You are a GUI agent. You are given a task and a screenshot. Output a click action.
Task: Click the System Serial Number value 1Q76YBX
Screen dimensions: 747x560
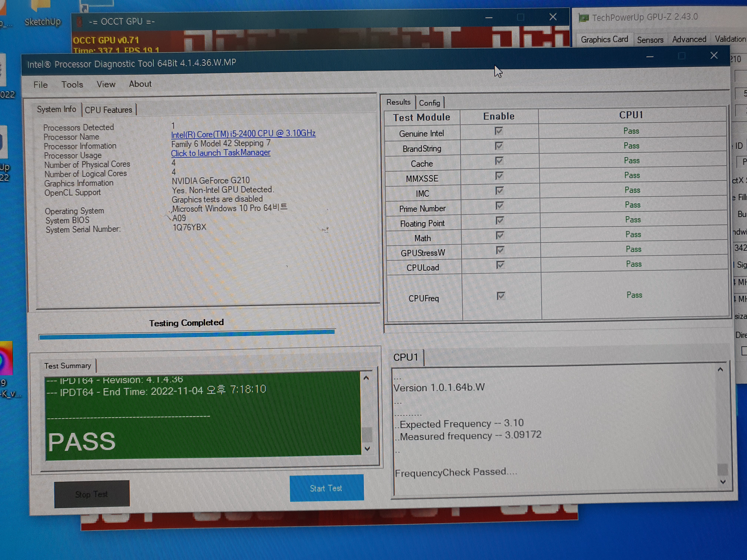(x=190, y=227)
